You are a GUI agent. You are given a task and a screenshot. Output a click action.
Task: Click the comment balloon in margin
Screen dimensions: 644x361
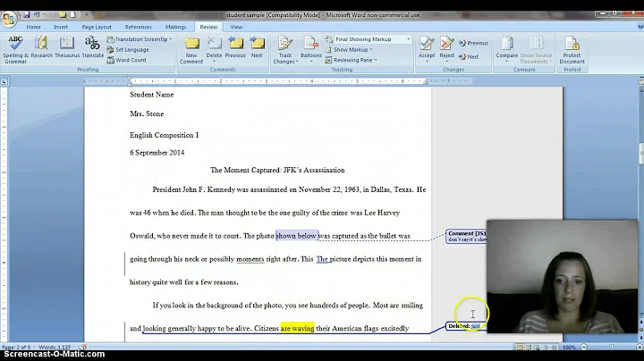click(x=466, y=236)
